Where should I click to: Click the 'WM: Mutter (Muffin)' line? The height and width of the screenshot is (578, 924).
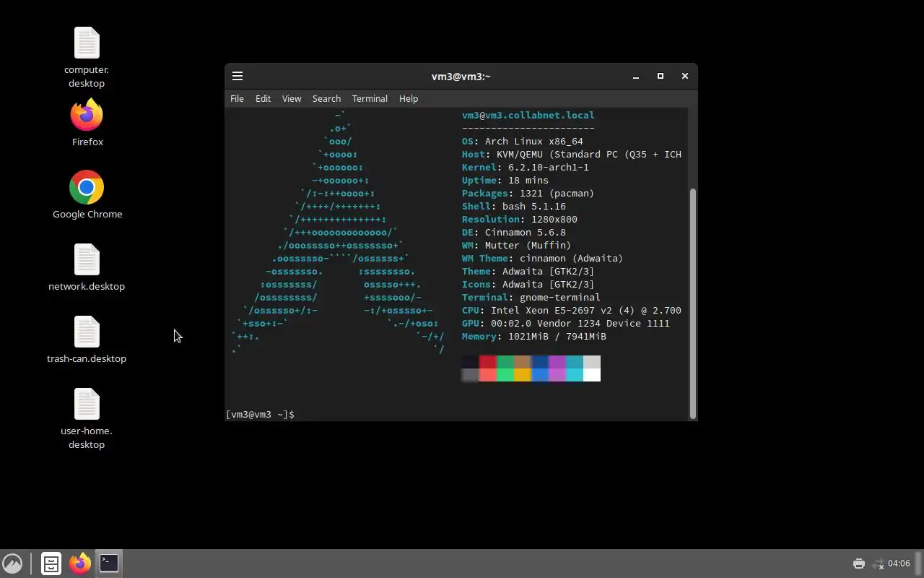coord(517,246)
